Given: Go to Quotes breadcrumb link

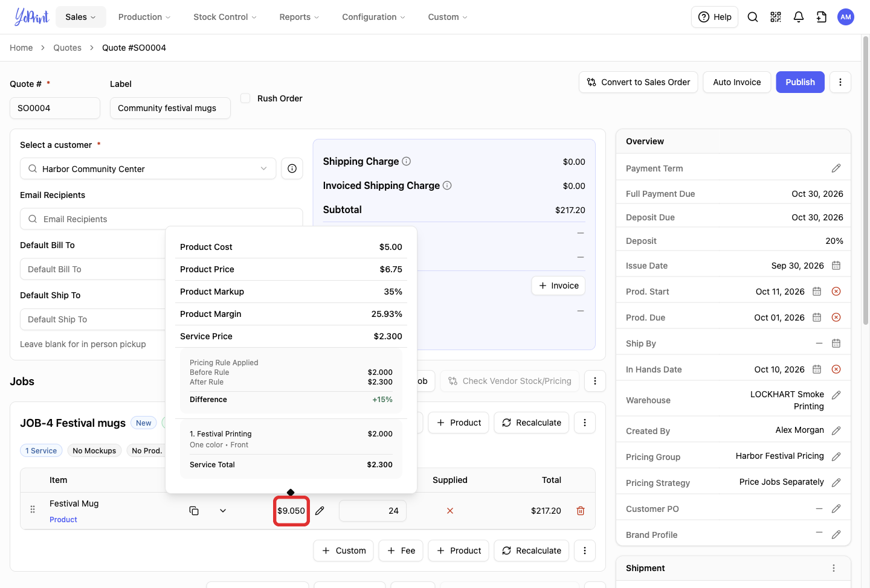Looking at the screenshot, I should click(67, 48).
